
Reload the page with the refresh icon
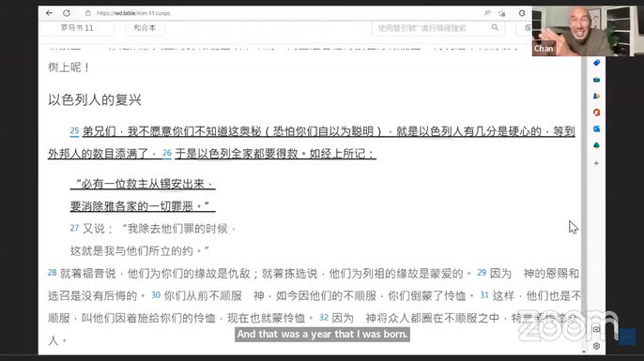tap(67, 13)
